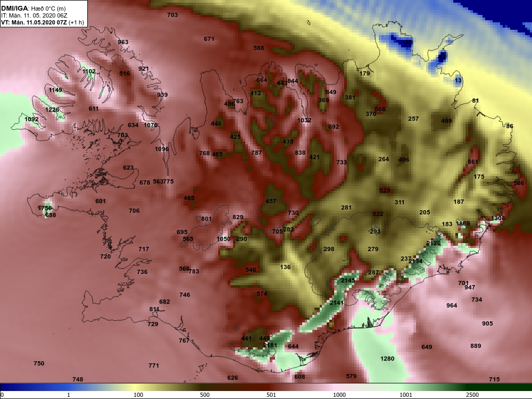Pick the map value '671'
Viewport: 532px width, 399px height.
click(x=209, y=39)
